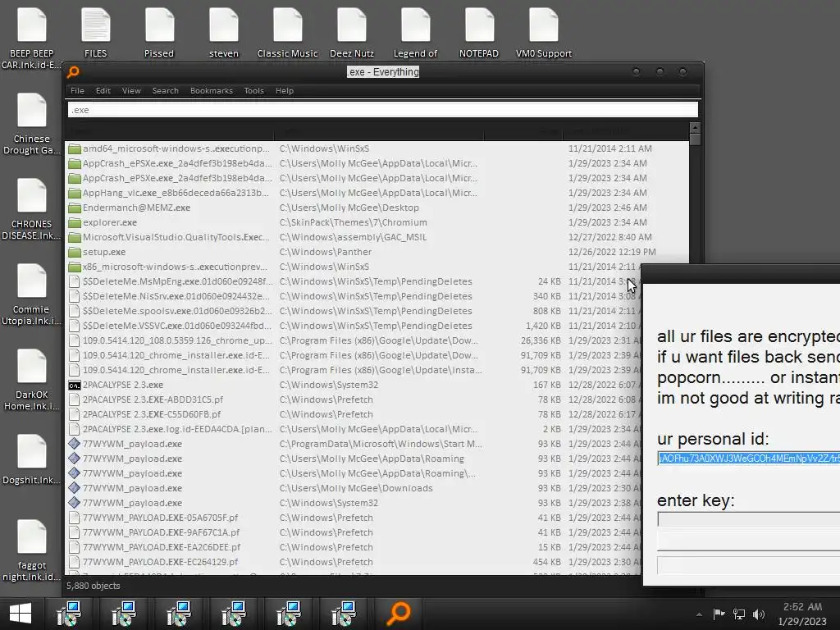The image size is (840, 630).
Task: Click the sixth installer icon in taskbar
Action: [344, 614]
